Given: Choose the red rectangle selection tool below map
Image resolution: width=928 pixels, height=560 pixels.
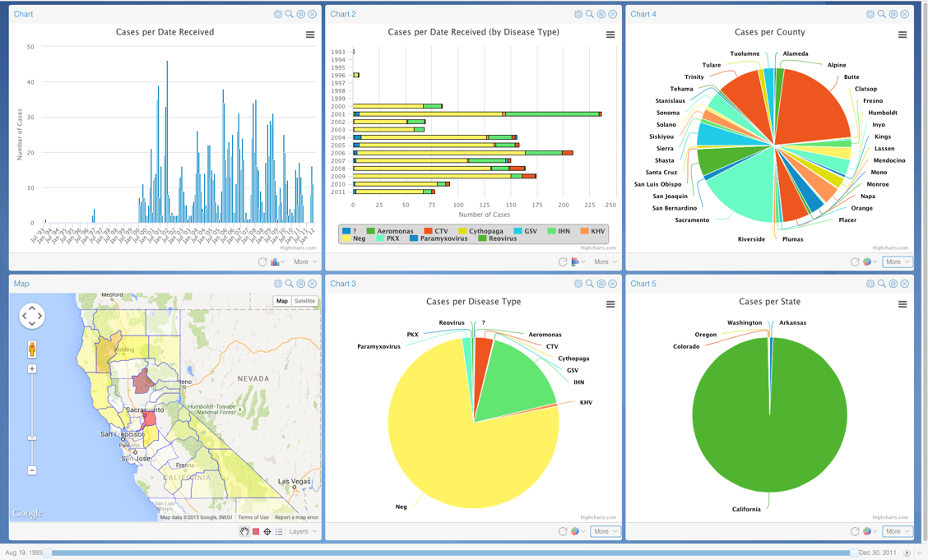Looking at the screenshot, I should pyautogui.click(x=256, y=532).
